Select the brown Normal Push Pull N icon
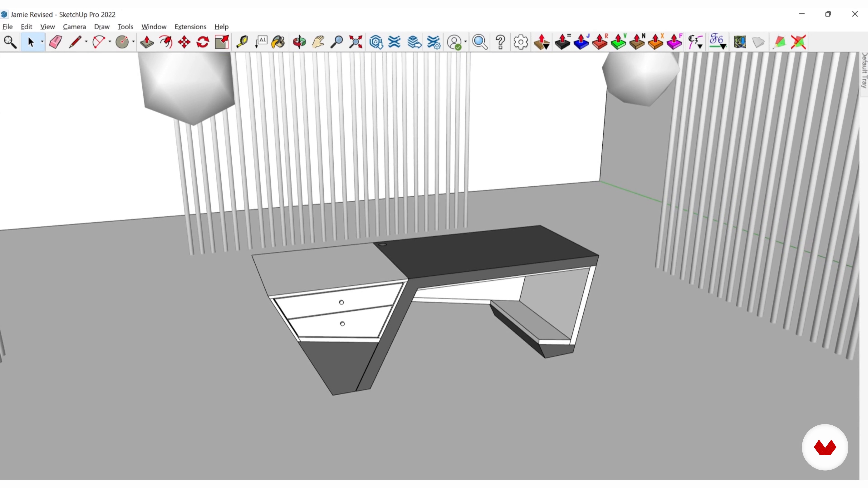 coord(637,42)
